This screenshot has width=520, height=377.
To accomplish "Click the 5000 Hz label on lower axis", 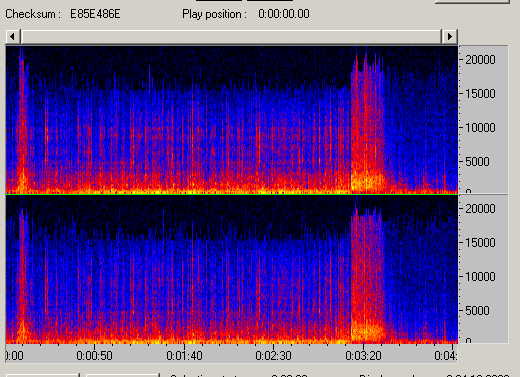I will pyautogui.click(x=477, y=311).
